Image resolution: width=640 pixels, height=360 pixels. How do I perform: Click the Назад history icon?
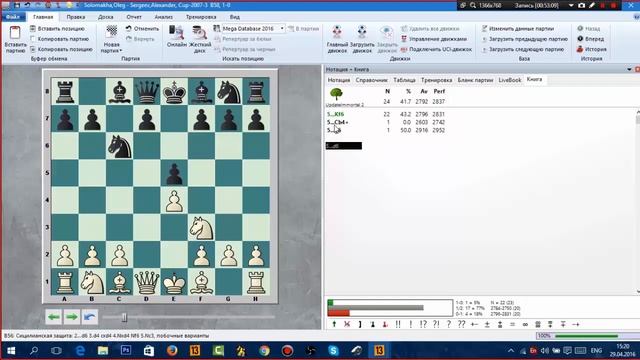[x=580, y=29]
